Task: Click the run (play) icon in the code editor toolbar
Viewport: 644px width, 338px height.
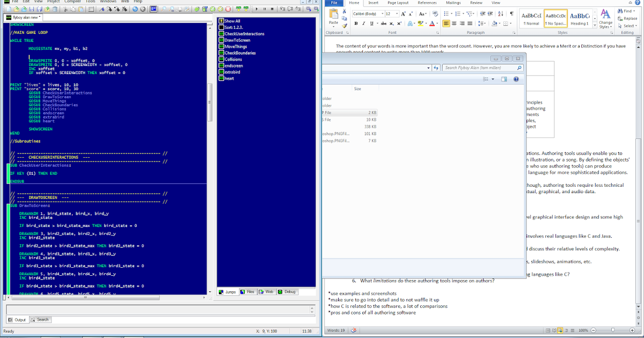Action: 257,9
